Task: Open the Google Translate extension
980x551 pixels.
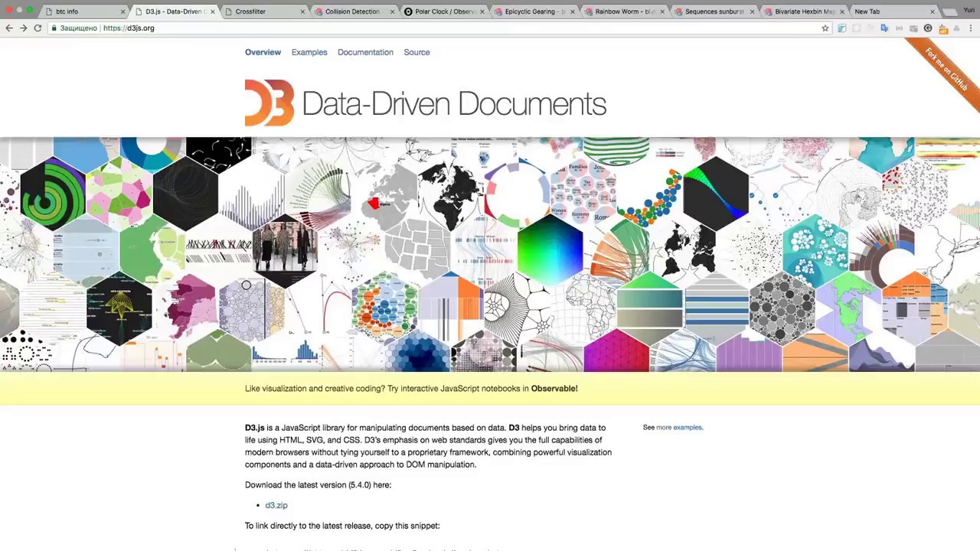Action: click(884, 28)
